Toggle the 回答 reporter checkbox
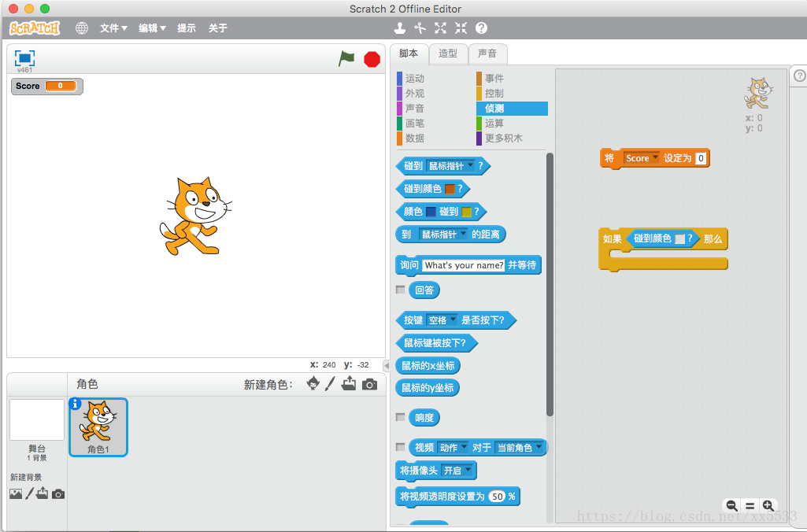The width and height of the screenshot is (807, 532). [x=401, y=290]
